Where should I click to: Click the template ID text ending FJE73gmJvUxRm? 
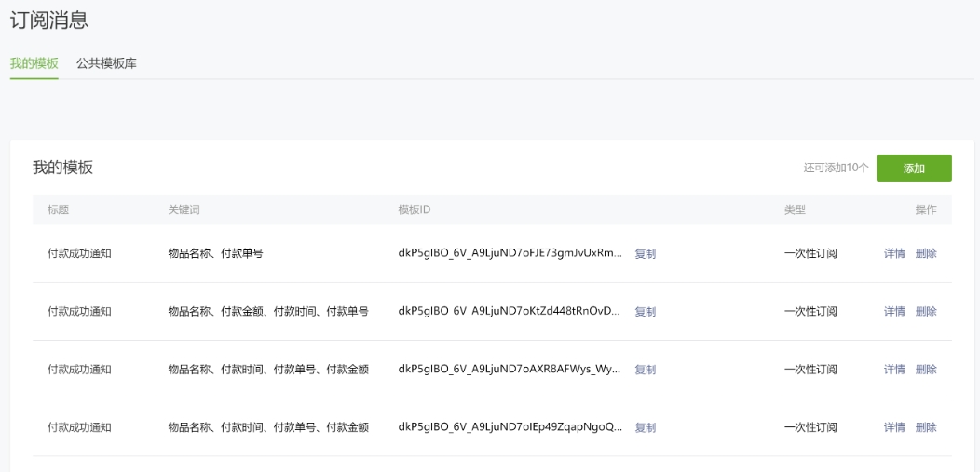(x=510, y=253)
